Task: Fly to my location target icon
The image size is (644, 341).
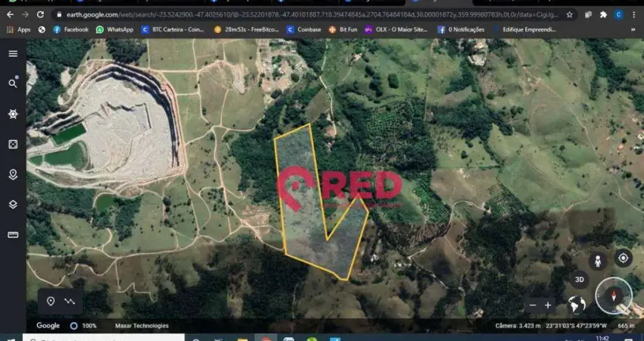Action: pyautogui.click(x=623, y=258)
